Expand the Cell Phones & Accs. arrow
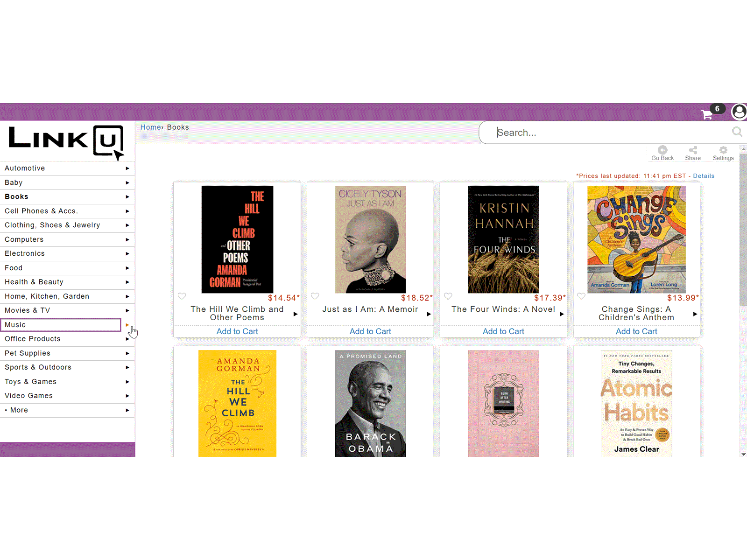This screenshot has width=747, height=560. point(127,211)
